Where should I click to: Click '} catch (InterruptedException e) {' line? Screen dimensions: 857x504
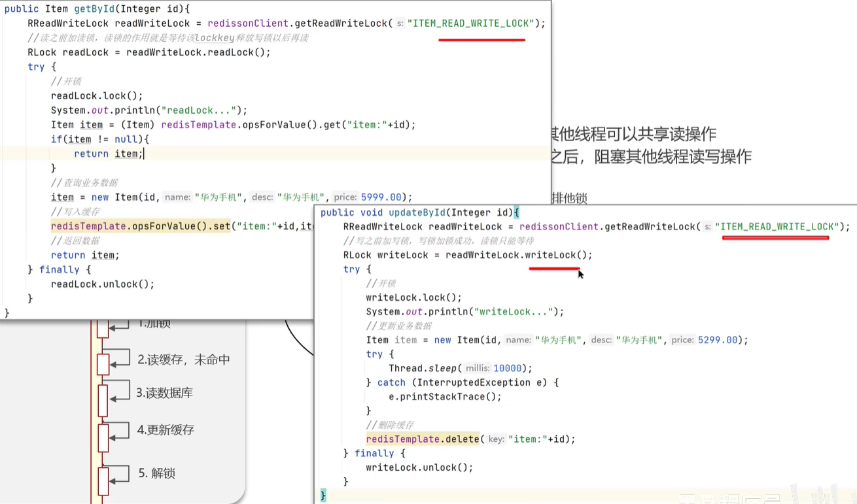pyautogui.click(x=462, y=382)
